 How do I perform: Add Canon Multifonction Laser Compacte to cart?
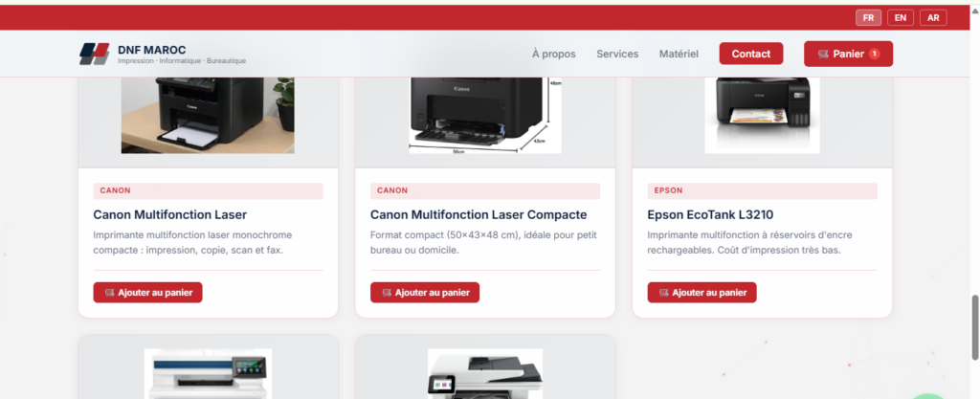(x=425, y=292)
